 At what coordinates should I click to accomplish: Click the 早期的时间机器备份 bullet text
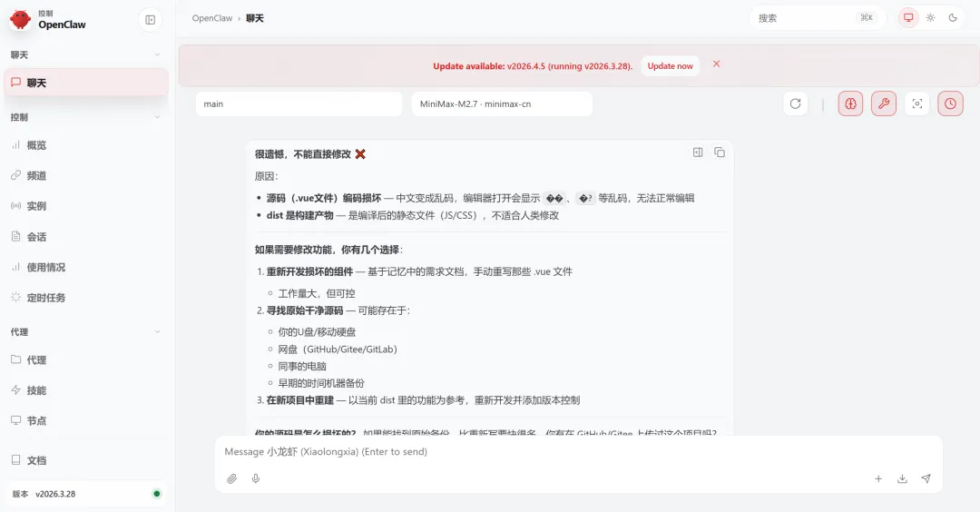pyautogui.click(x=321, y=383)
